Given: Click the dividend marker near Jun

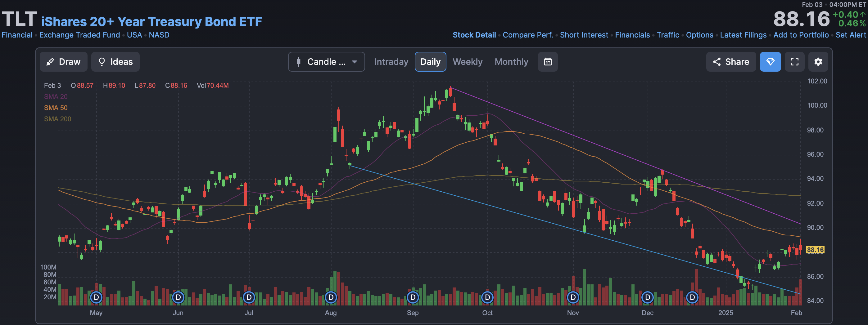Looking at the screenshot, I should coord(178,297).
